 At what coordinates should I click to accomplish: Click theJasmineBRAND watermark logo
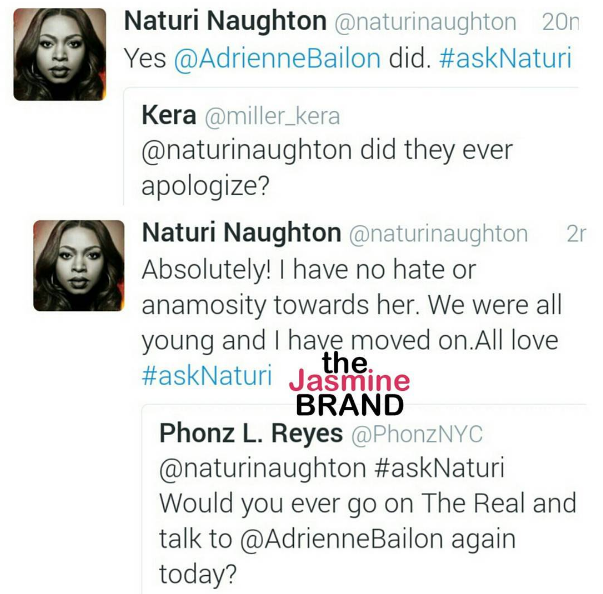pos(350,384)
